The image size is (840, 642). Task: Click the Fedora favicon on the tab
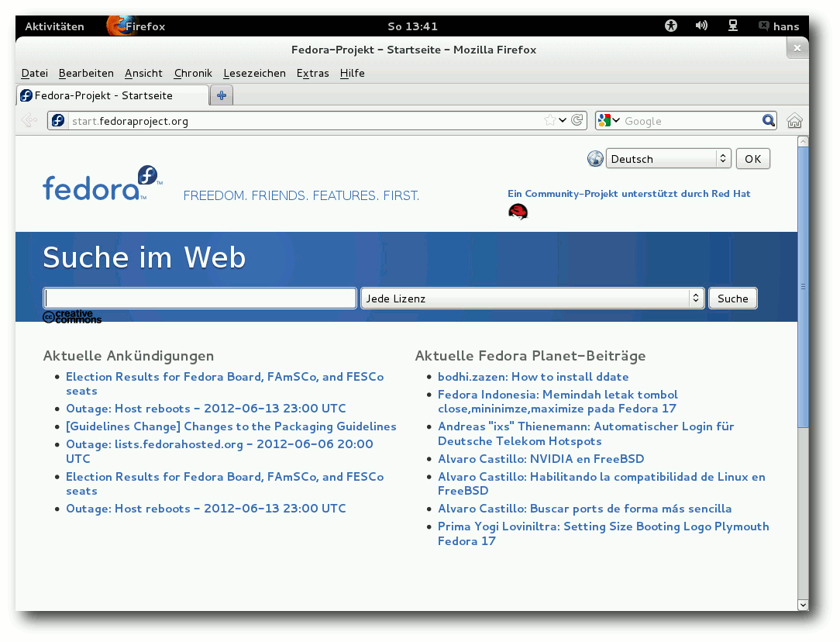[x=26, y=95]
